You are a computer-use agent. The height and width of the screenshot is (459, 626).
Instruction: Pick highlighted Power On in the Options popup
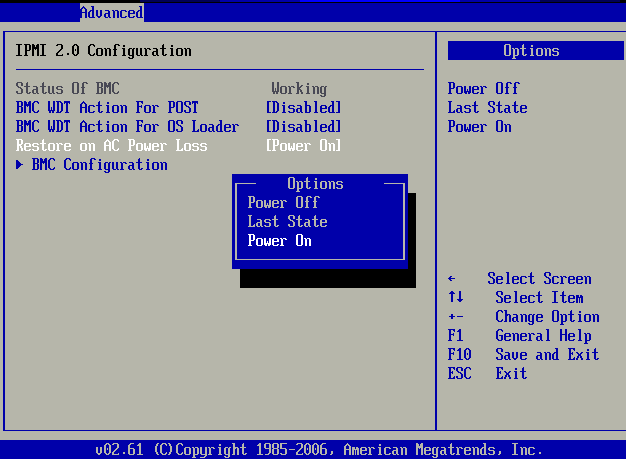pos(279,241)
